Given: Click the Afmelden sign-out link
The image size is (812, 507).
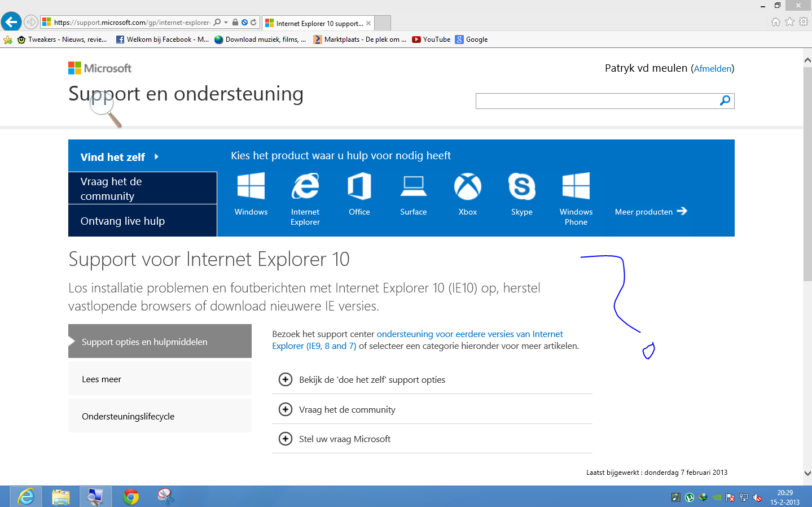Looking at the screenshot, I should [712, 68].
